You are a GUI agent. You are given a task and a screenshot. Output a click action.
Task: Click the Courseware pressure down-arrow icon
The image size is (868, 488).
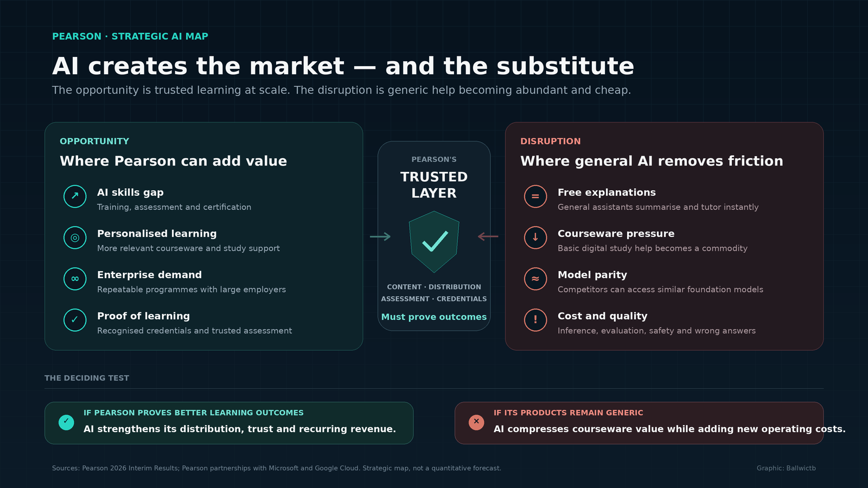[x=535, y=237]
